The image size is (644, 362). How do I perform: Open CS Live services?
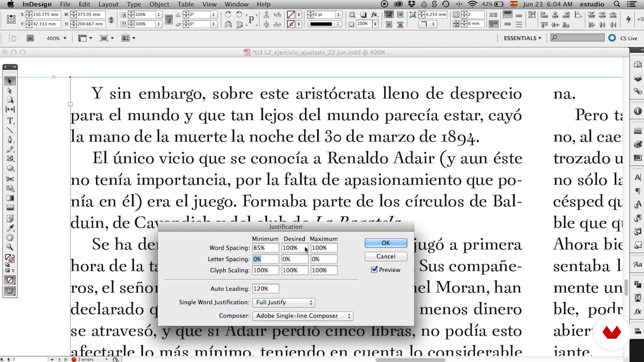(624, 38)
